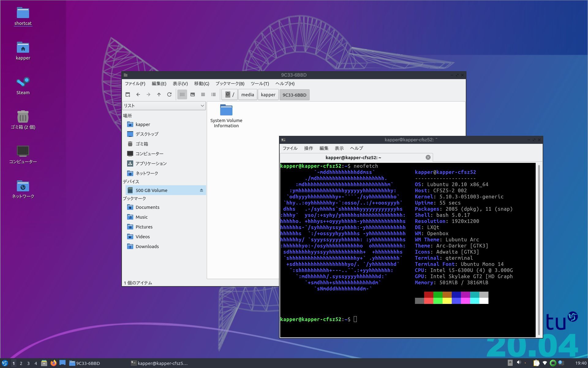This screenshot has height=368, width=588.
Task: Open kapper home desktop icon
Action: [x=23, y=51]
